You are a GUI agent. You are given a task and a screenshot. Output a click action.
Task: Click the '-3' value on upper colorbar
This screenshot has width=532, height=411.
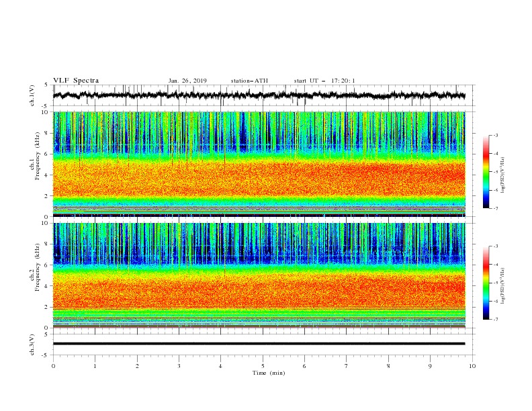[x=495, y=135]
